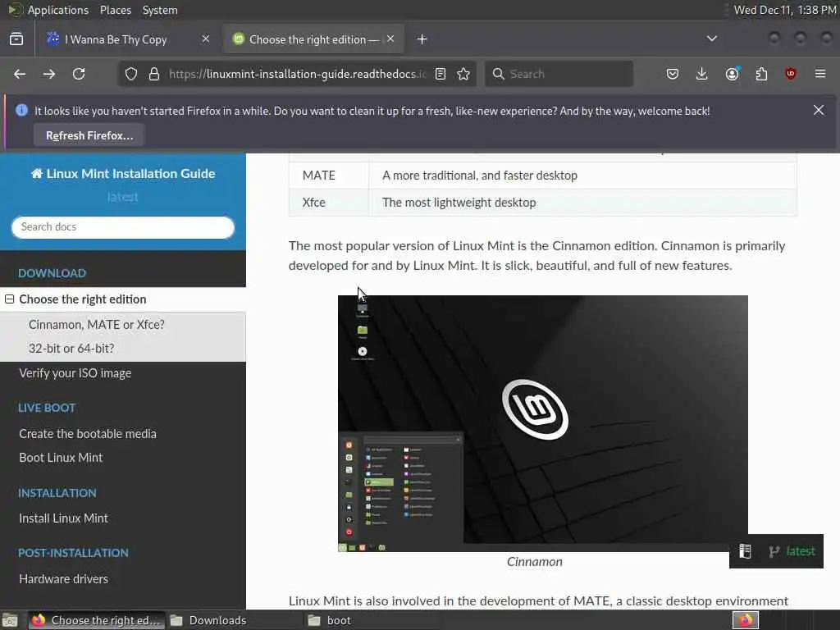The height and width of the screenshot is (630, 840).
Task: Click the POST-INSTALLATION sidebar heading
Action: (x=73, y=553)
